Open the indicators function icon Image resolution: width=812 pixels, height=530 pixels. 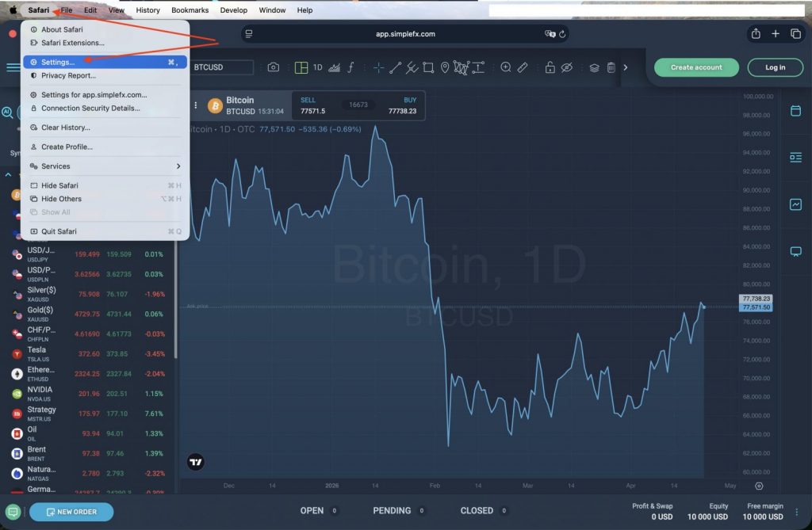(350, 67)
